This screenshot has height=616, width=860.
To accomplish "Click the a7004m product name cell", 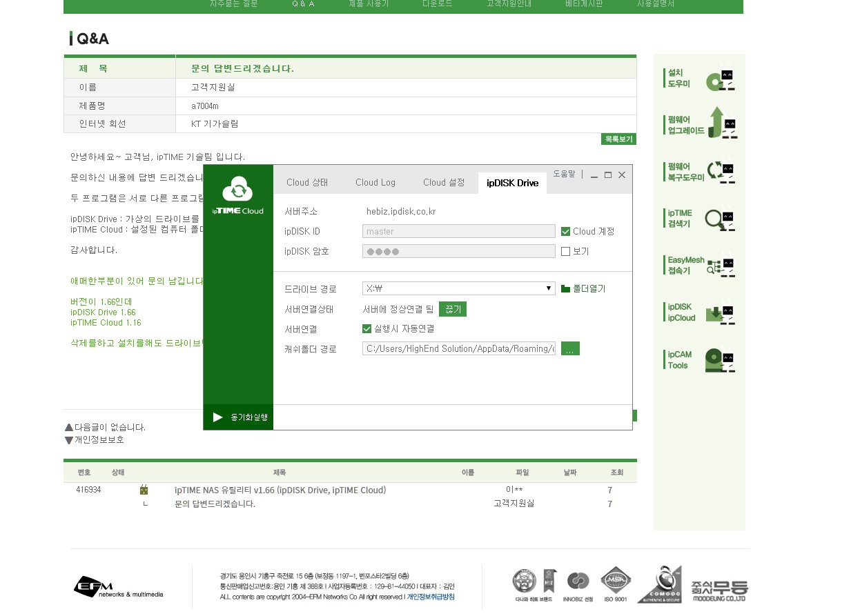I will (x=205, y=106).
